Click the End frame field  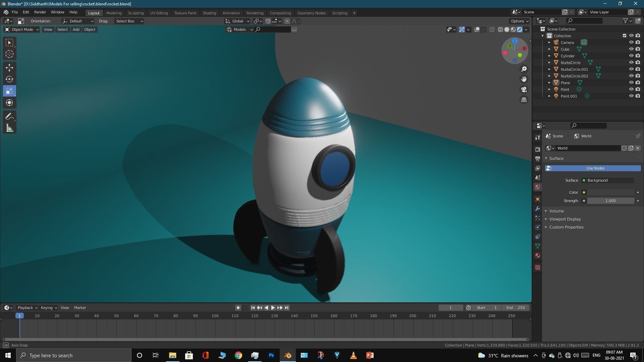pos(516,308)
